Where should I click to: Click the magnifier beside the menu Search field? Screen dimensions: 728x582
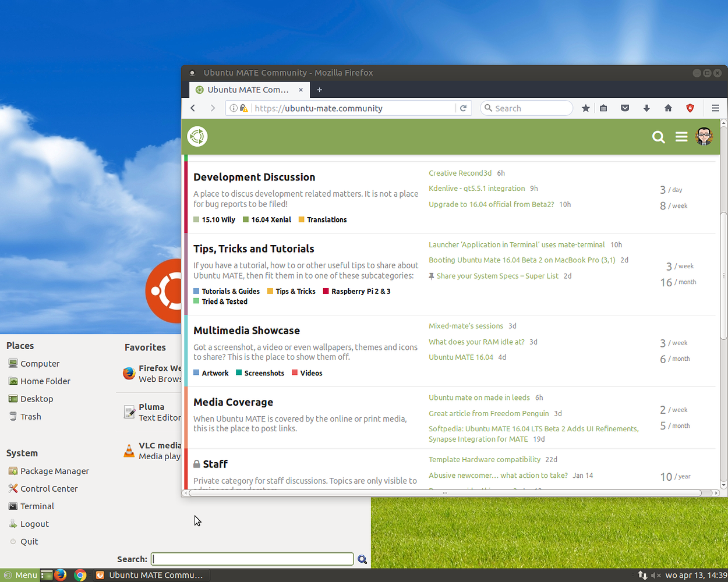(362, 559)
